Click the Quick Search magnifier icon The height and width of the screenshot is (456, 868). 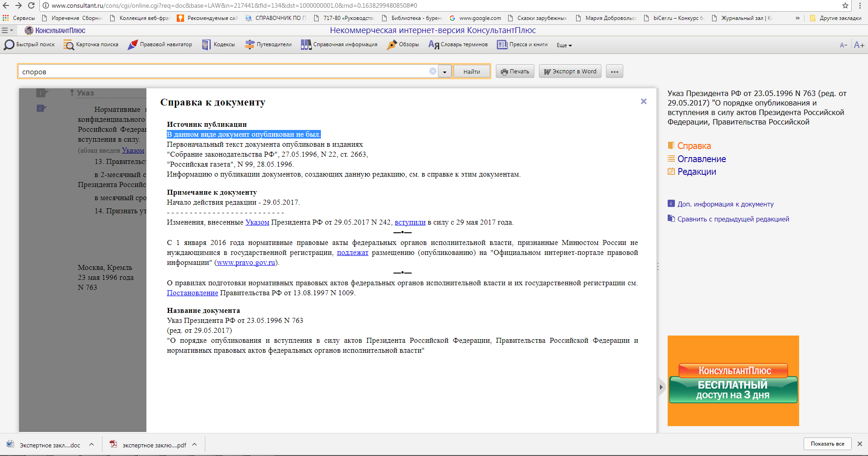pyautogui.click(x=9, y=45)
